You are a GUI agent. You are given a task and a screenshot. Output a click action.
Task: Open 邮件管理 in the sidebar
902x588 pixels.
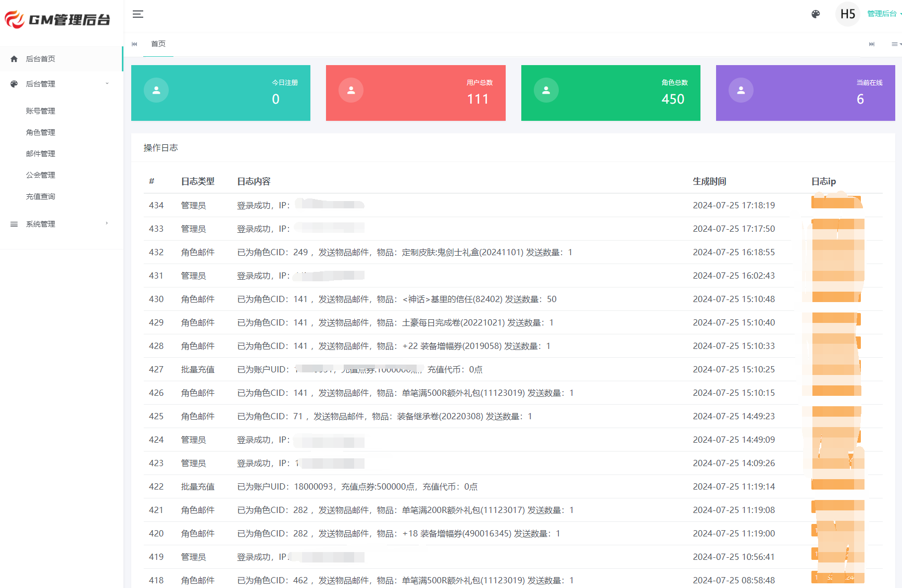coord(41,154)
